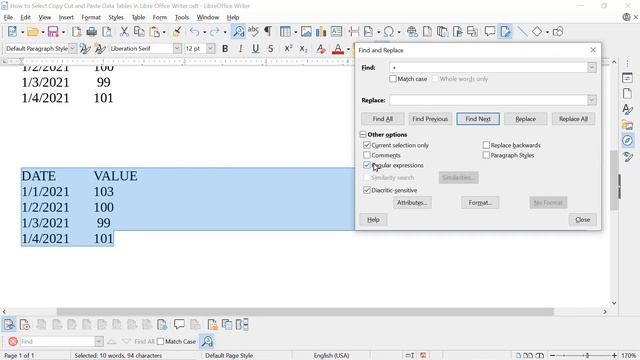Click the horizontal scrollbar

[305, 311]
